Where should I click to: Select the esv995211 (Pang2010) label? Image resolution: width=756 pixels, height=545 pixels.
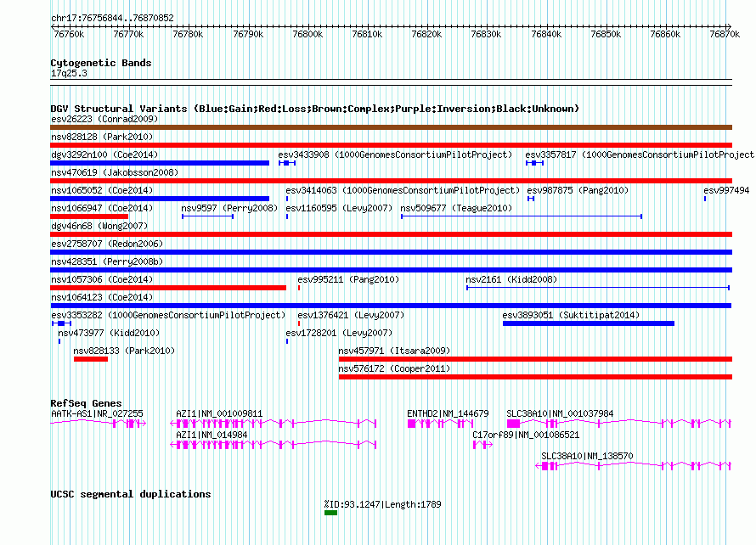click(348, 279)
